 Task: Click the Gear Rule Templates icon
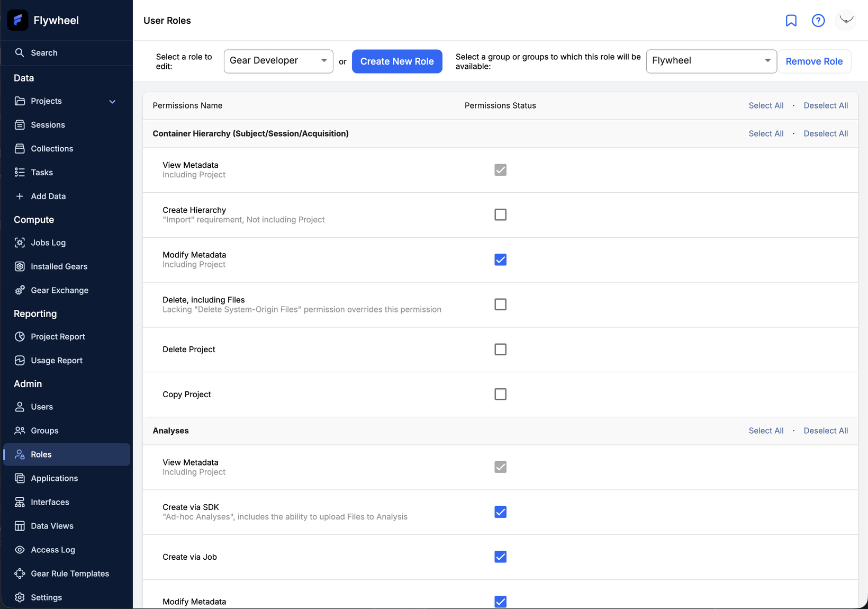[20, 574]
